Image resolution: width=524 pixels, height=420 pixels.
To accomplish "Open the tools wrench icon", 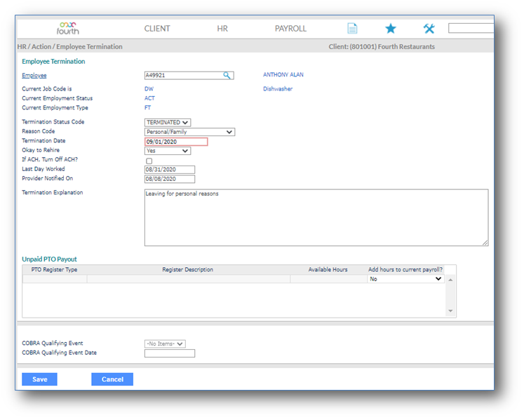I will [x=429, y=29].
